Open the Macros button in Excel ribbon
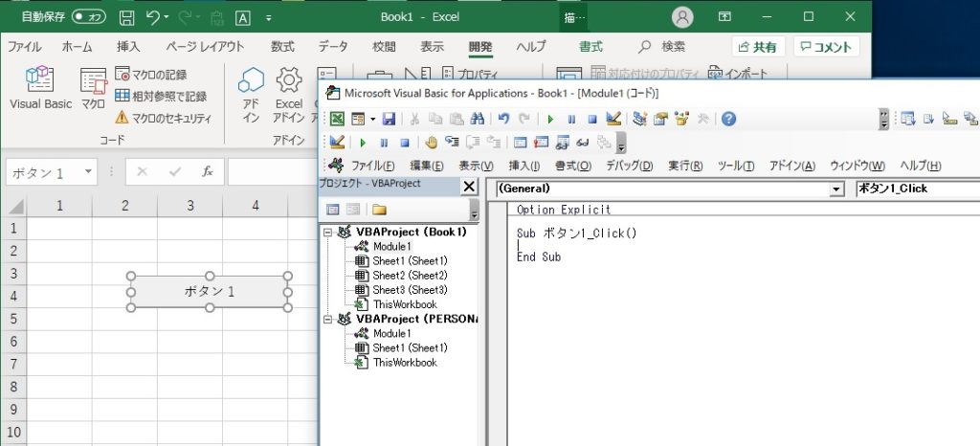 (93, 89)
